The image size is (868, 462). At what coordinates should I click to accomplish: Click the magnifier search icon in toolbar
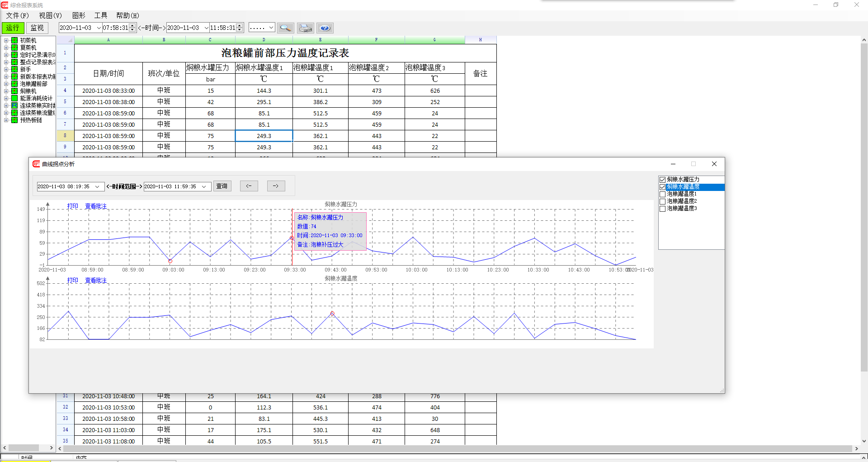click(285, 28)
